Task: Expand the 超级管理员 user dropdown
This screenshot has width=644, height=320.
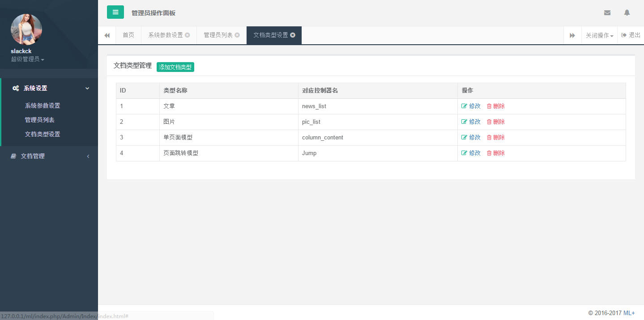Action: (27, 59)
